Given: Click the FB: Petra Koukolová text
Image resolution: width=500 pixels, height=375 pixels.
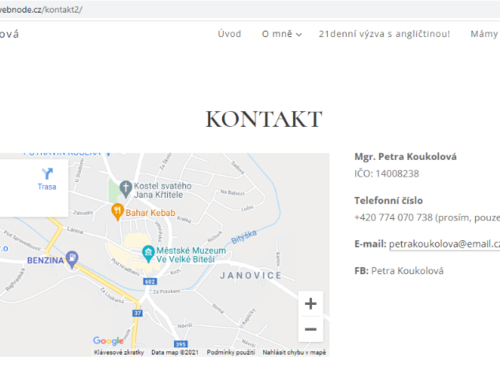Looking at the screenshot, I should point(399,271).
